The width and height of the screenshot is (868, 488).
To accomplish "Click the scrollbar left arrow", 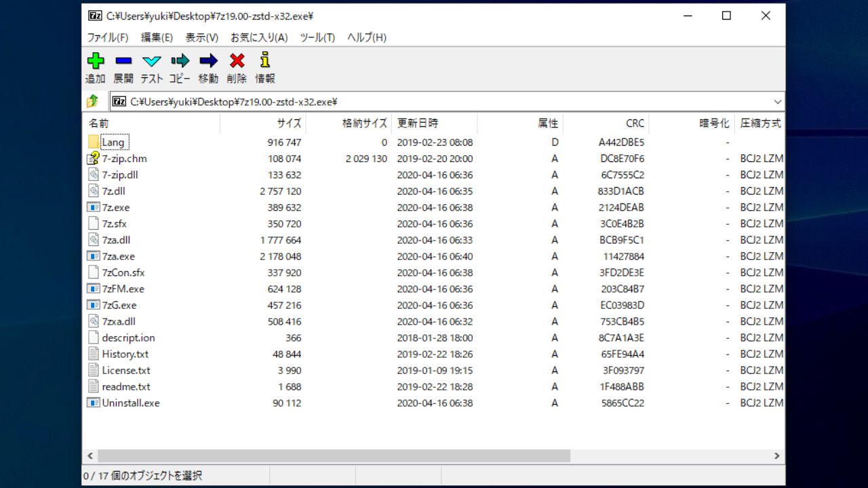I will point(90,456).
